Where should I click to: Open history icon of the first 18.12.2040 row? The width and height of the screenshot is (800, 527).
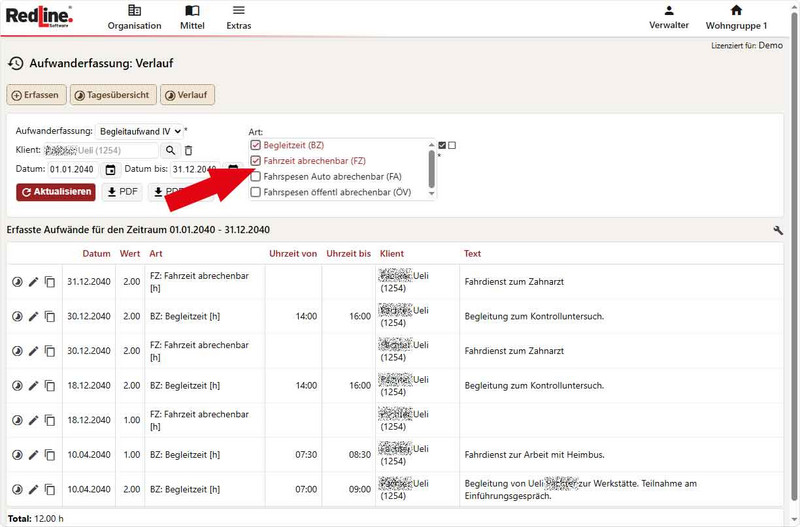(16, 385)
